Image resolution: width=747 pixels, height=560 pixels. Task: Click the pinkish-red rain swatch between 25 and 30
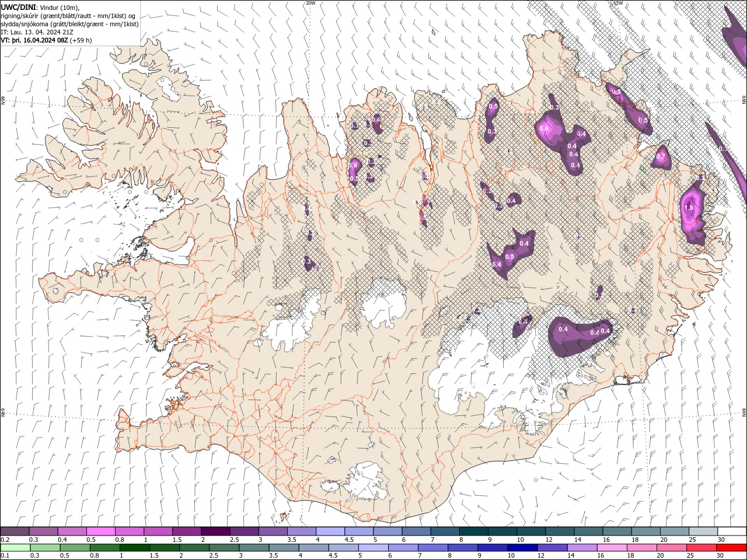point(701,548)
